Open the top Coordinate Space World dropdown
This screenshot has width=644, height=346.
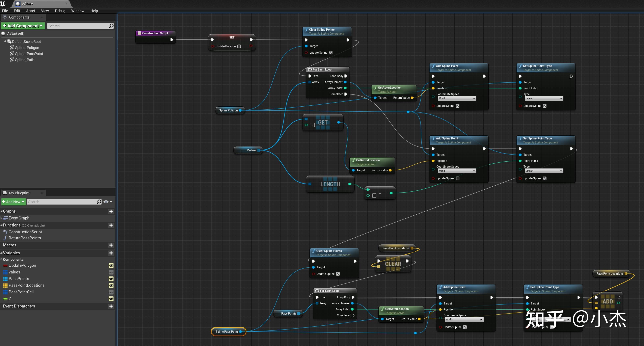[457, 99]
